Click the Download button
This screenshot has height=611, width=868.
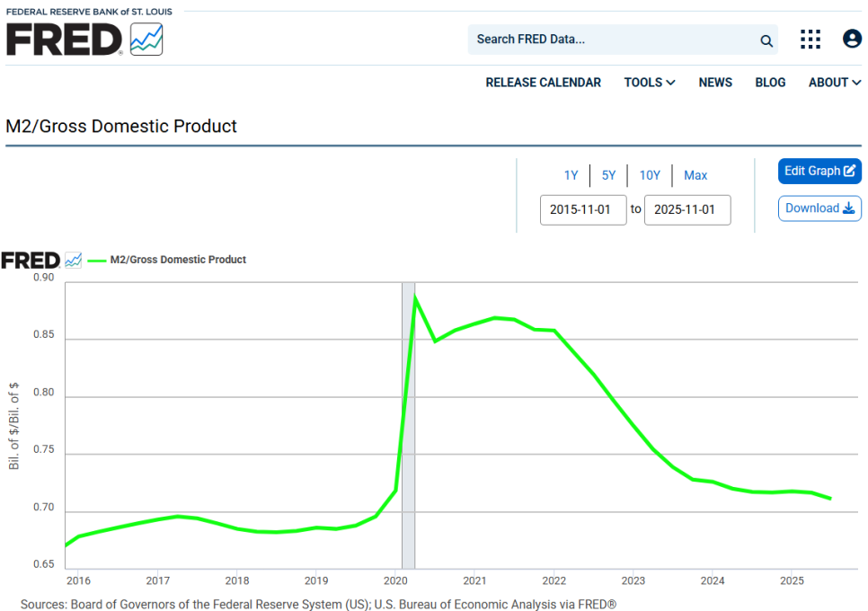click(x=819, y=208)
